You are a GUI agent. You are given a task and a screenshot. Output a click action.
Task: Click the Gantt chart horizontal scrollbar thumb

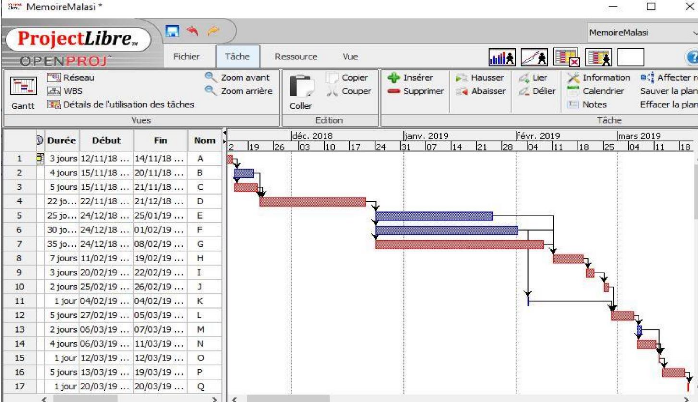point(288,398)
